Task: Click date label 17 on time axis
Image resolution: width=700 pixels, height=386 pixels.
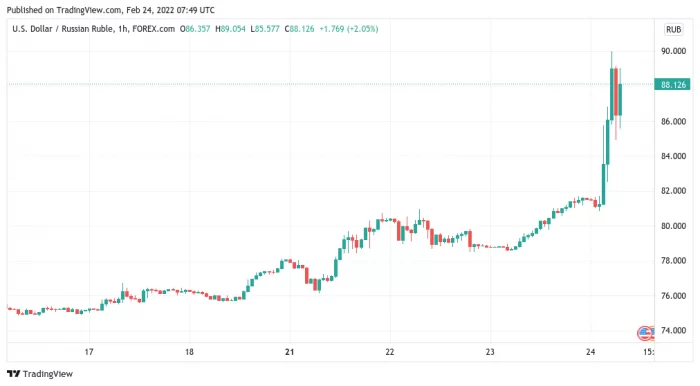Action: pyautogui.click(x=89, y=352)
